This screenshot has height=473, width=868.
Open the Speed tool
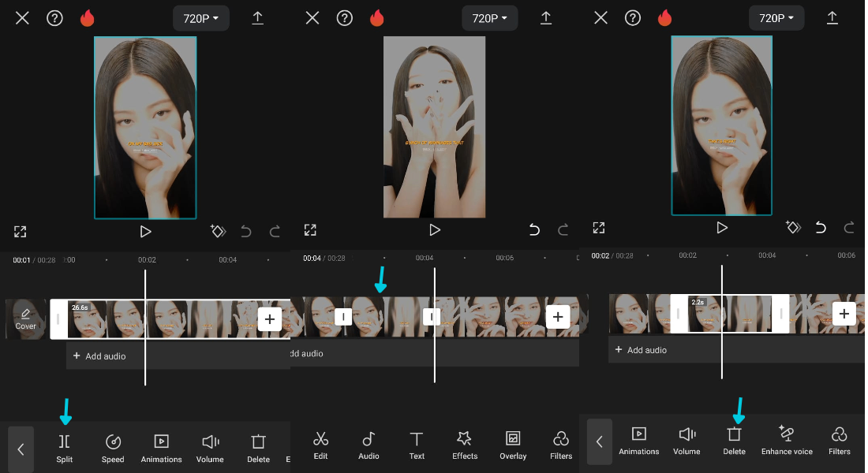(113, 448)
